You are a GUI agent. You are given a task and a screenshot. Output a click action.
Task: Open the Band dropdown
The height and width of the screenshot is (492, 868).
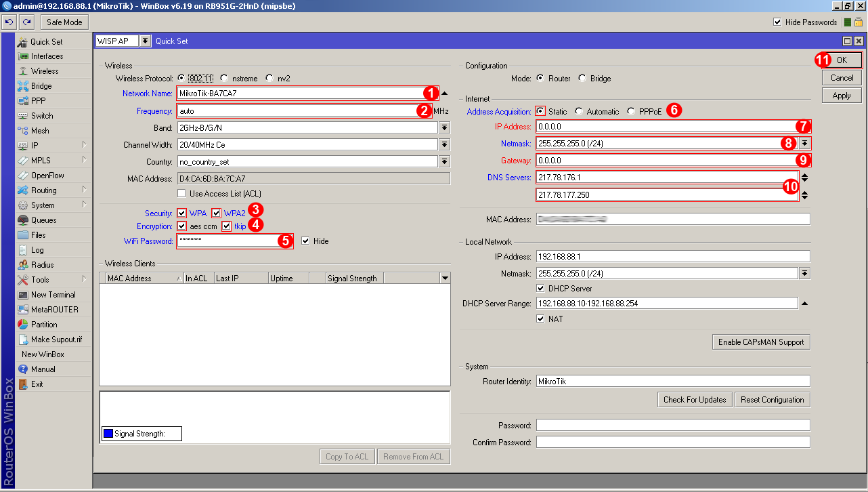coord(444,127)
